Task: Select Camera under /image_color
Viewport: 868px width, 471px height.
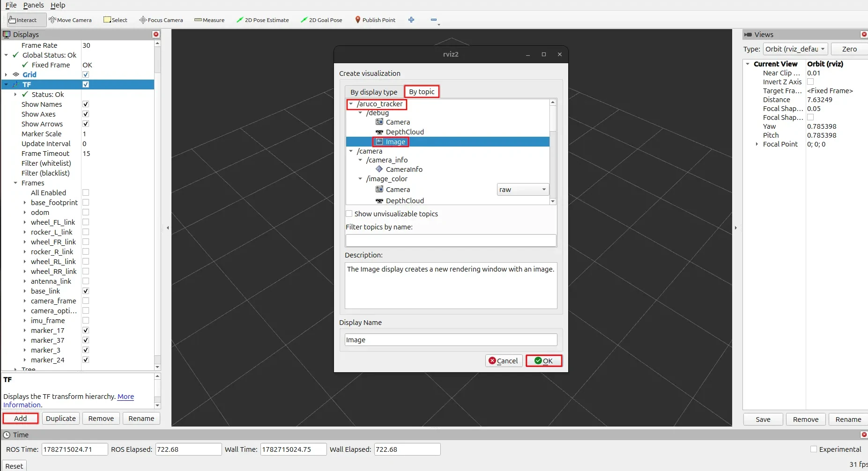Action: pyautogui.click(x=398, y=190)
